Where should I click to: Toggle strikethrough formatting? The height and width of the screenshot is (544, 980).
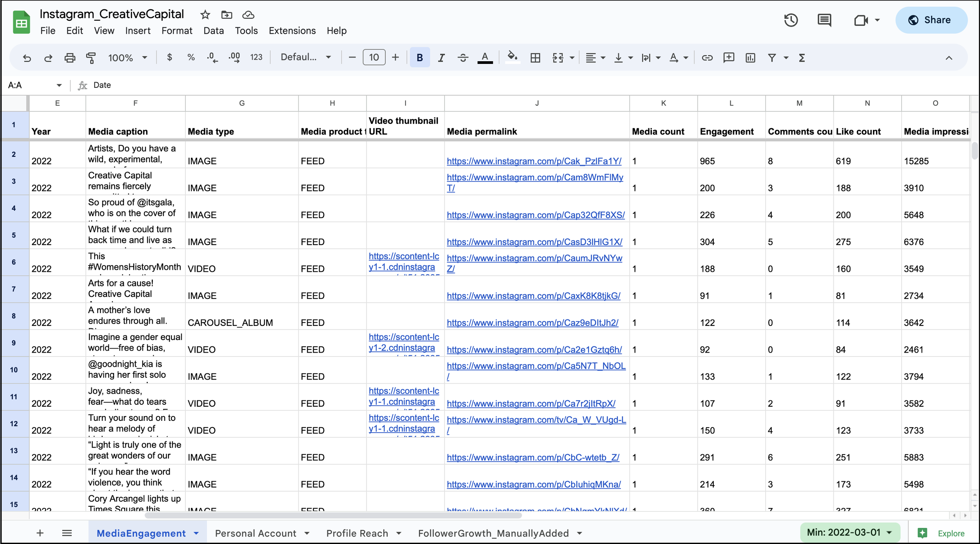point(463,58)
